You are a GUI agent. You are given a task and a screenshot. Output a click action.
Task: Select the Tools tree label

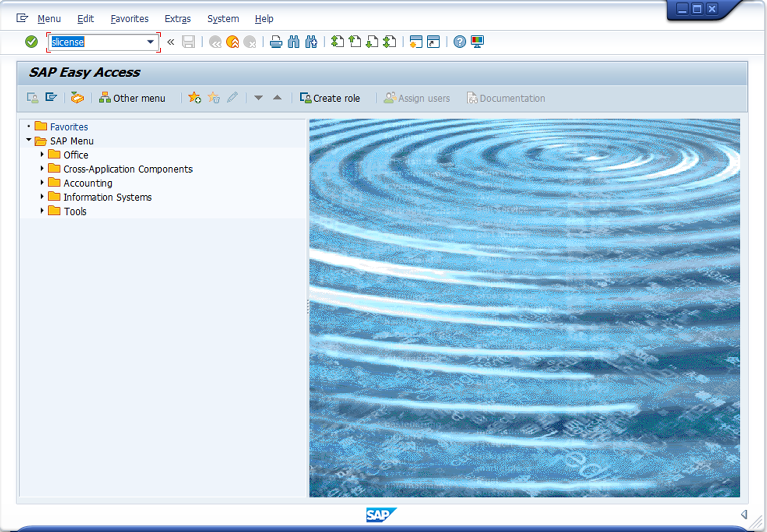pos(75,211)
